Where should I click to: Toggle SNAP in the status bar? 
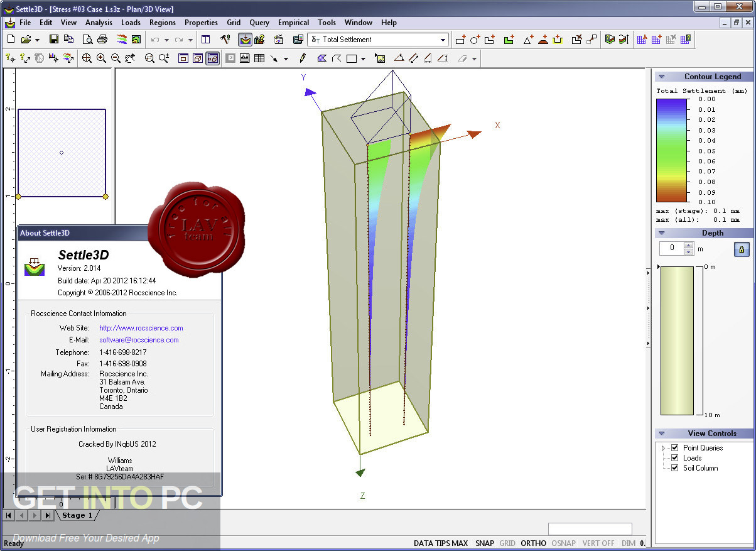click(485, 543)
